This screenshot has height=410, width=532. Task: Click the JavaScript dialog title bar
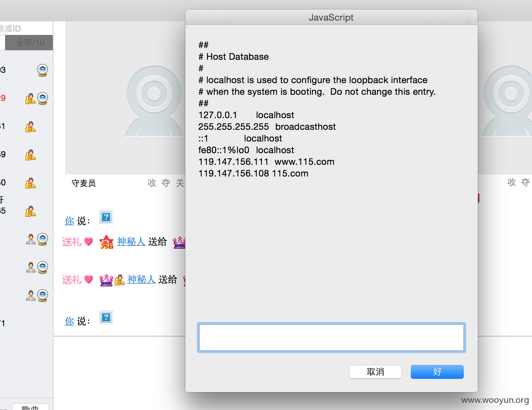(x=331, y=17)
